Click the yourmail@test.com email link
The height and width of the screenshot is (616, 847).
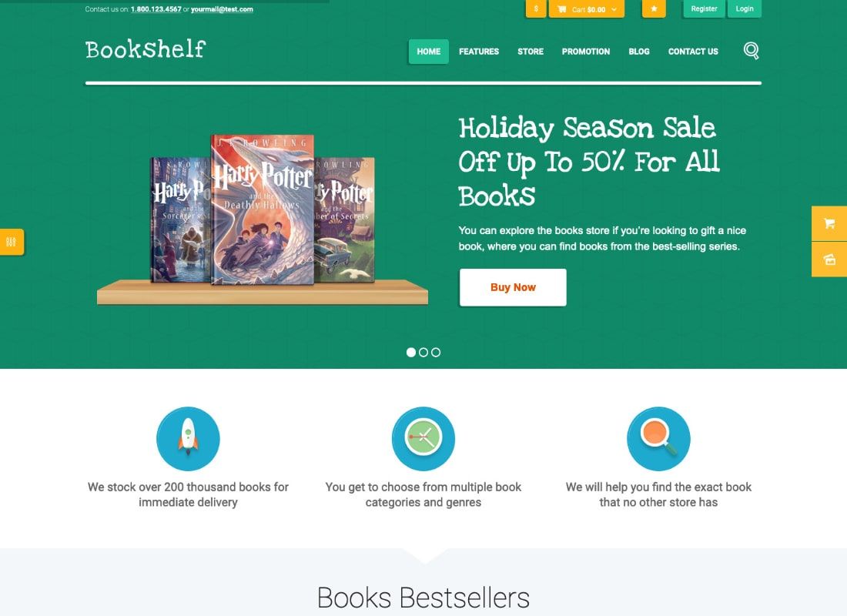[x=222, y=9]
